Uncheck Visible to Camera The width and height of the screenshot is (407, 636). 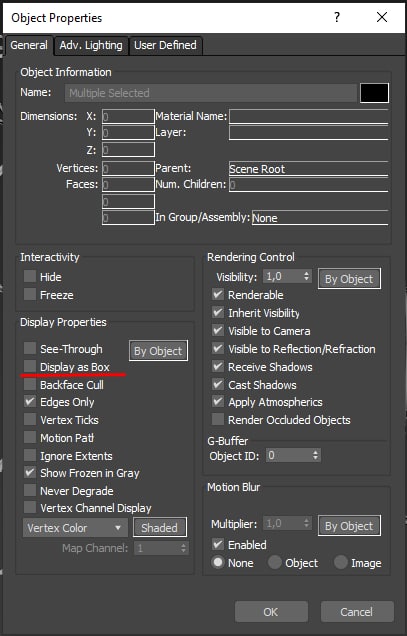coord(218,331)
